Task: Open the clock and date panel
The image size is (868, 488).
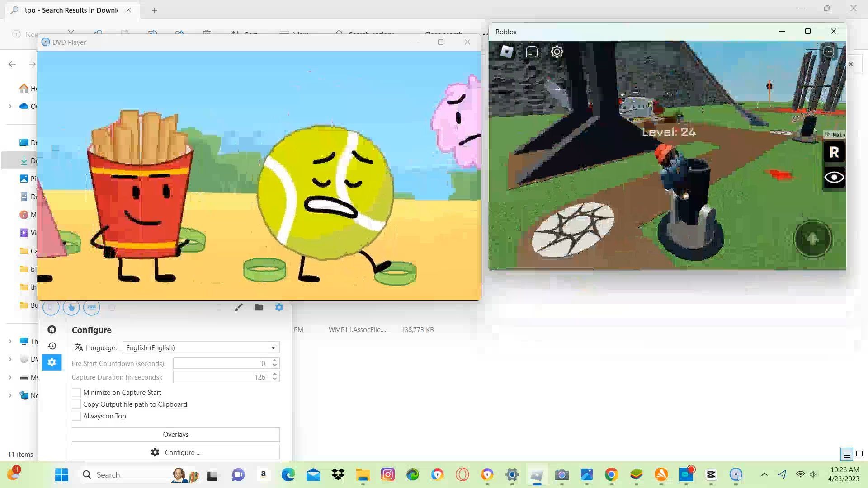Action: (x=844, y=474)
